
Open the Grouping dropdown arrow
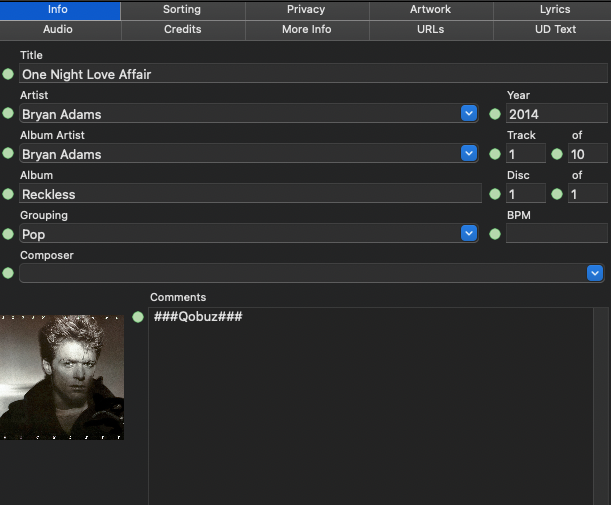tap(469, 233)
